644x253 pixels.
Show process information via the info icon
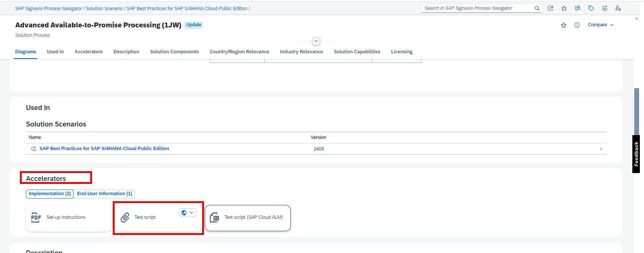[x=577, y=25]
